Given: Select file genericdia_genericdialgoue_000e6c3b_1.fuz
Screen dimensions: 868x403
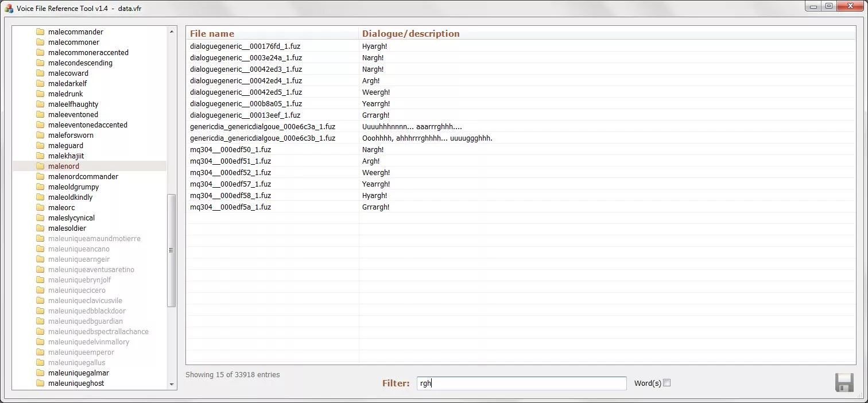Looking at the screenshot, I should [x=262, y=138].
